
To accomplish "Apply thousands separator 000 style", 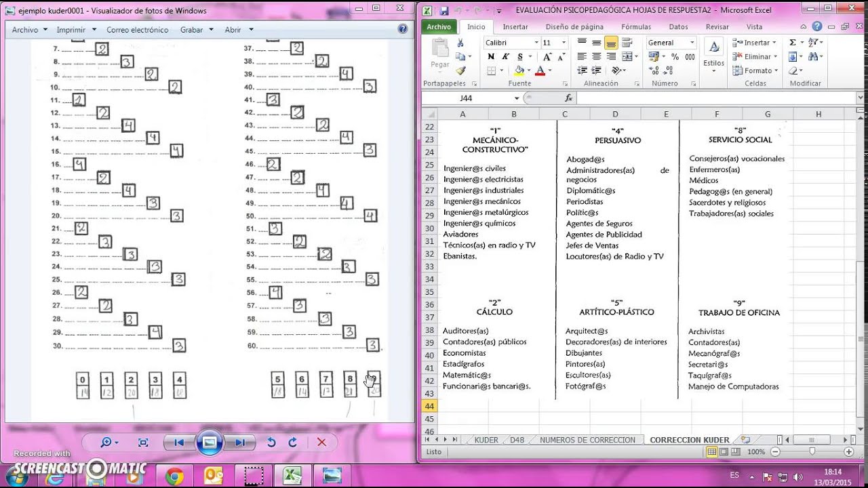I will click(x=690, y=57).
